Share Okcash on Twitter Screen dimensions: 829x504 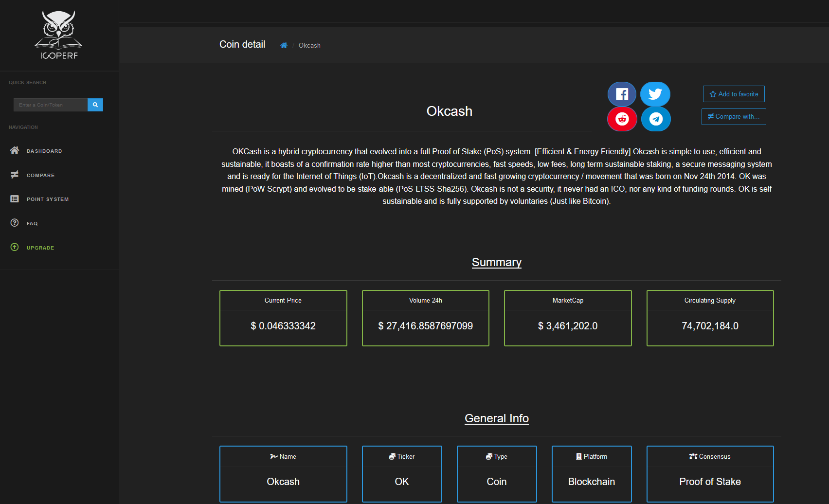tap(655, 94)
